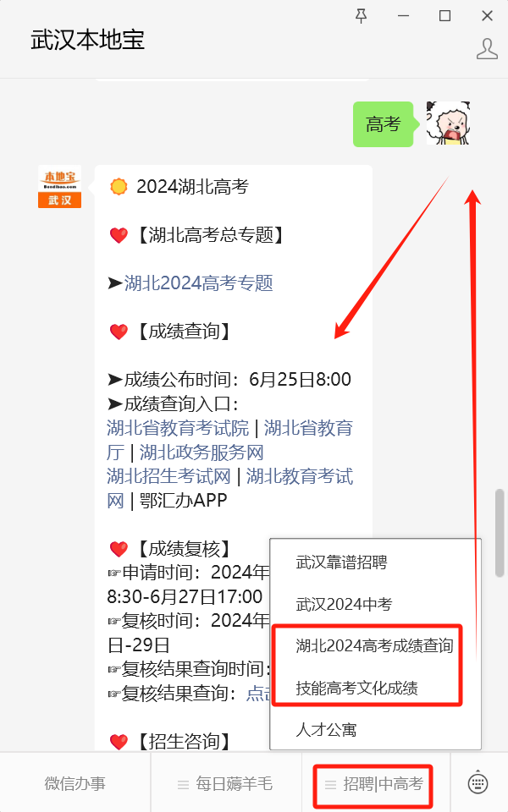Viewport: 508px width, 812px height.
Task: Expand the 招聘|中高考 menu
Action: click(x=373, y=784)
